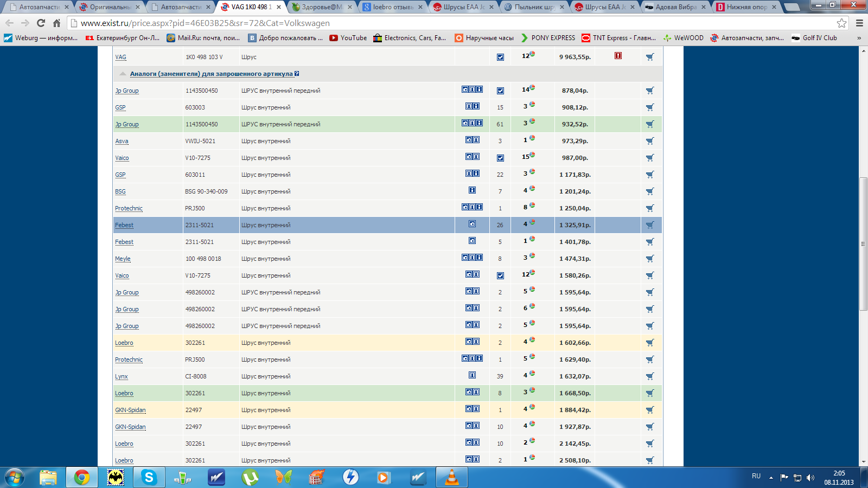
Task: Open the taskbar clock showing 2:05
Action: [839, 478]
